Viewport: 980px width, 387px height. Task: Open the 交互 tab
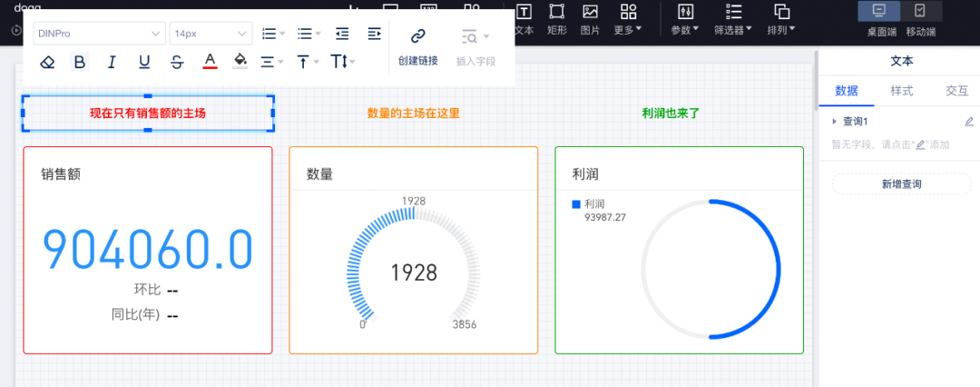coord(956,91)
